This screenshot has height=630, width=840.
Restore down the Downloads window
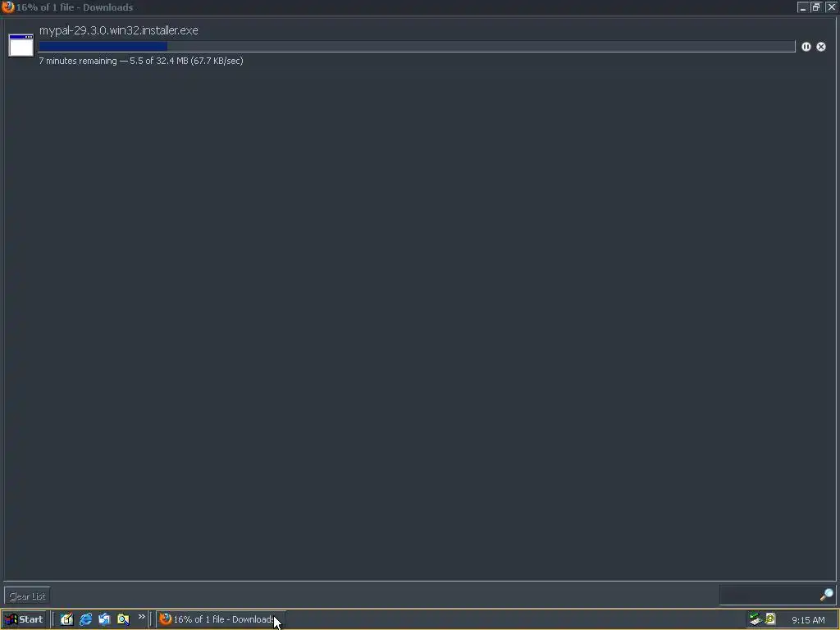816,7
